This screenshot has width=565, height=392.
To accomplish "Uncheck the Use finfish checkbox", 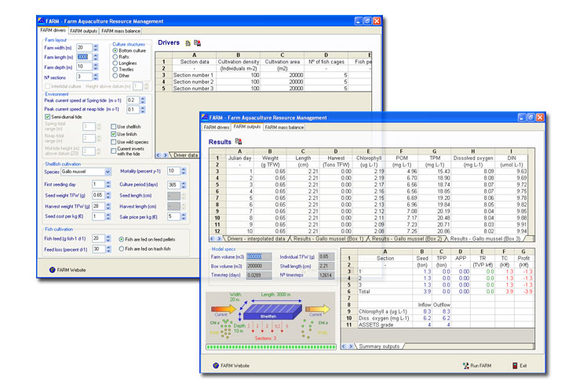I will click(114, 134).
